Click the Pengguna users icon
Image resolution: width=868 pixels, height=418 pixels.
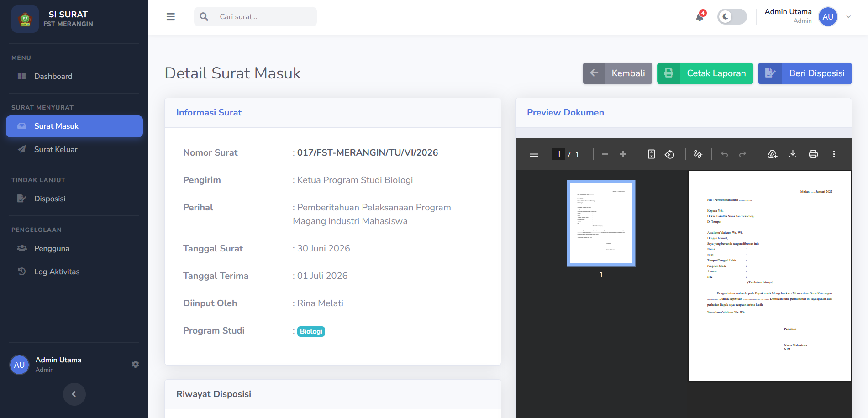[21, 248]
